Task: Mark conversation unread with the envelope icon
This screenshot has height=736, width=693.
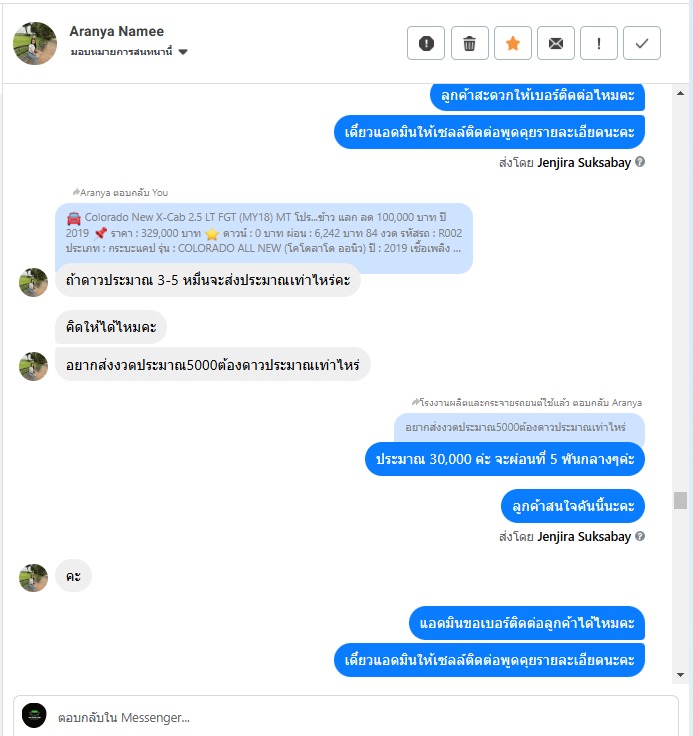Action: pyautogui.click(x=556, y=43)
